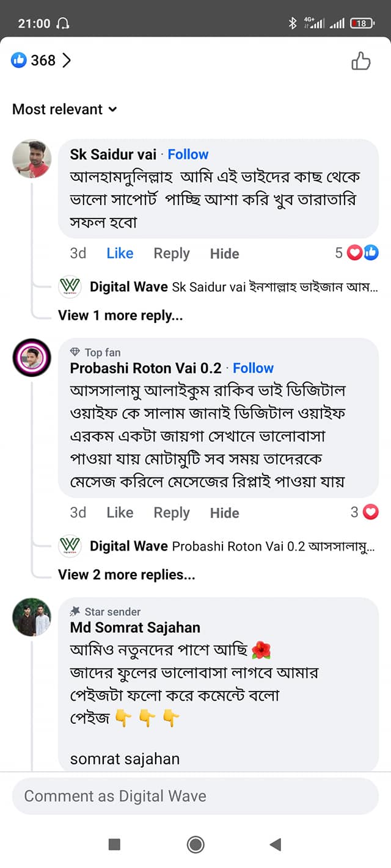
Task: Tap the thumbs-up like icon at top right
Action: 360,61
